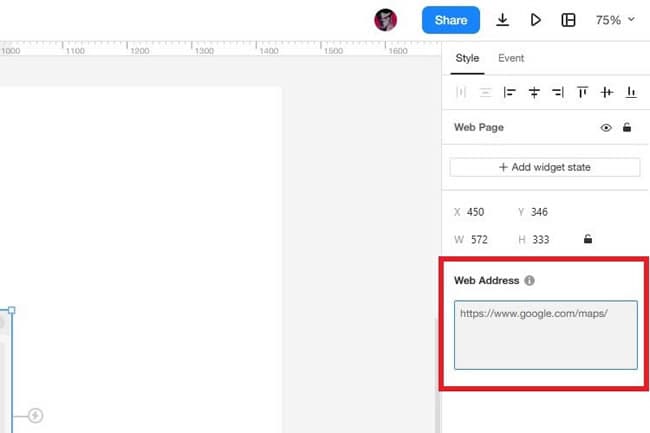Click Add widget state button
The height and width of the screenshot is (433, 650).
[545, 167]
